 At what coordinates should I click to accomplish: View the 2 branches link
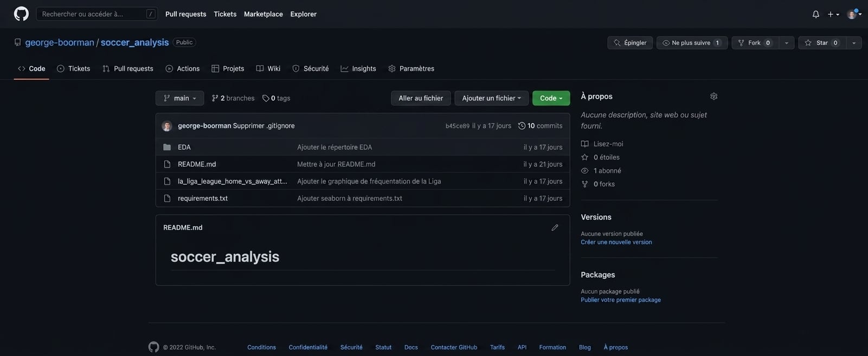pos(233,98)
